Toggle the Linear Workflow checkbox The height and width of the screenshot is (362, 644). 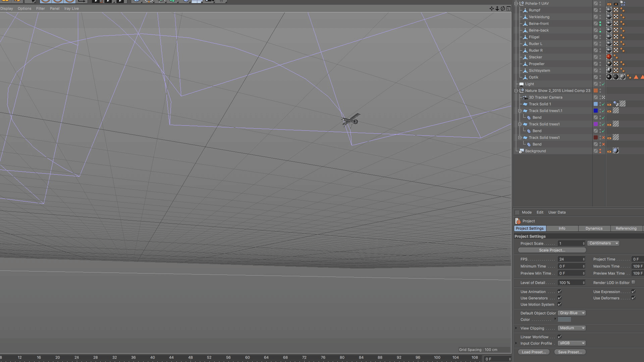coord(559,337)
